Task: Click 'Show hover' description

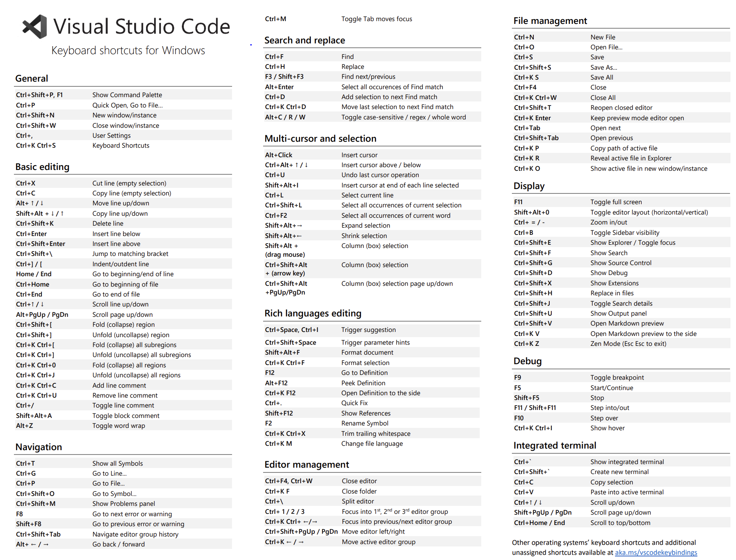Action: [x=607, y=428]
